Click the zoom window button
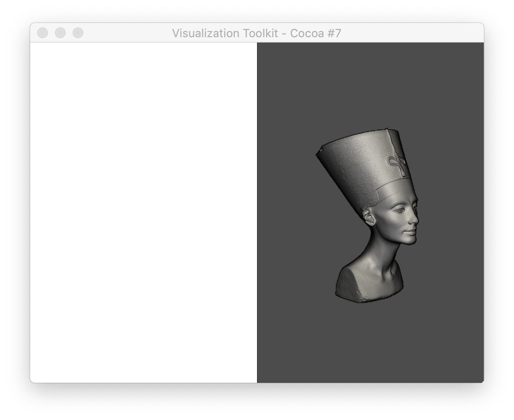The height and width of the screenshot is (420, 514). click(78, 33)
